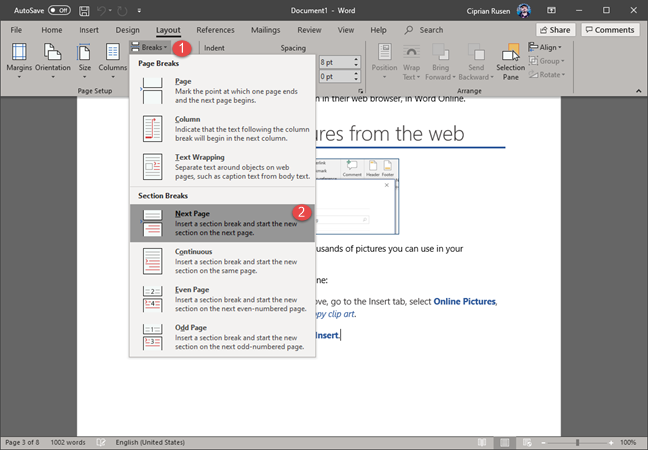
Task: Insert a Column break
Action: point(222,129)
